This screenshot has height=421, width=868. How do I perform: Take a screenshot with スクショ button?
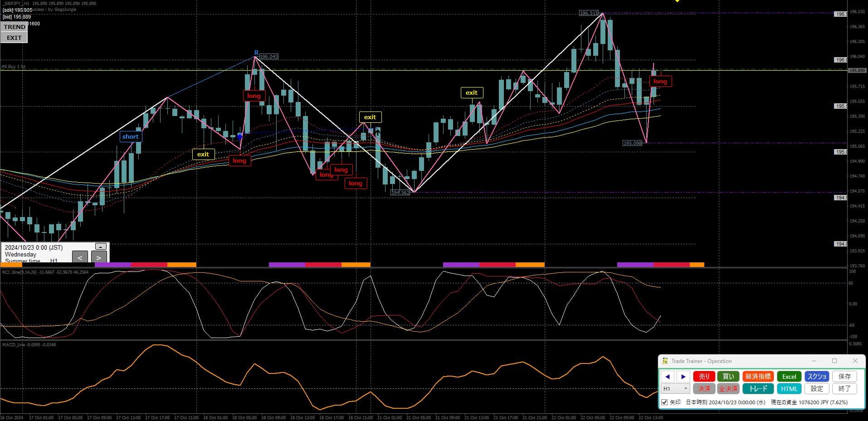pyautogui.click(x=817, y=377)
